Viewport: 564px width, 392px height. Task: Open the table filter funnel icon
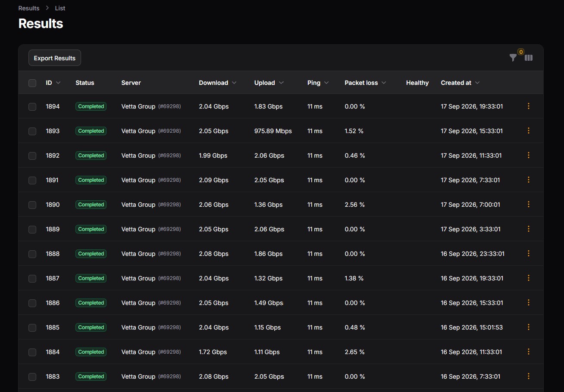[513, 58]
